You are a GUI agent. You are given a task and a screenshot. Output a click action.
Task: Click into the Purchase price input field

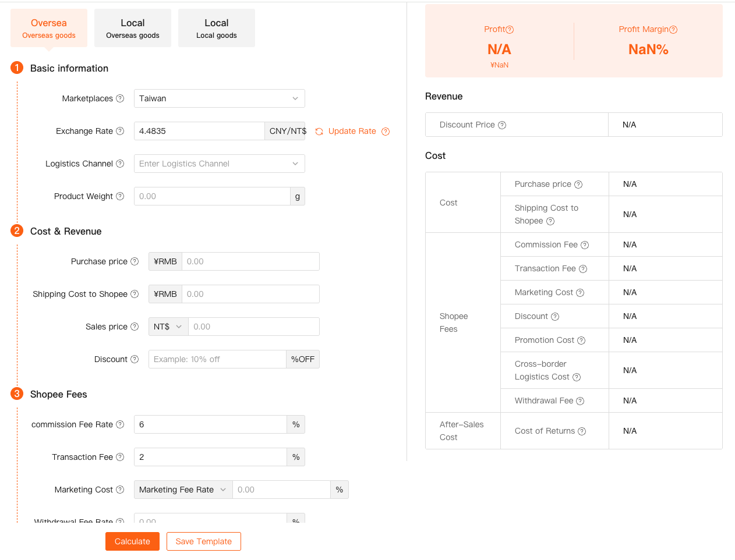(250, 261)
